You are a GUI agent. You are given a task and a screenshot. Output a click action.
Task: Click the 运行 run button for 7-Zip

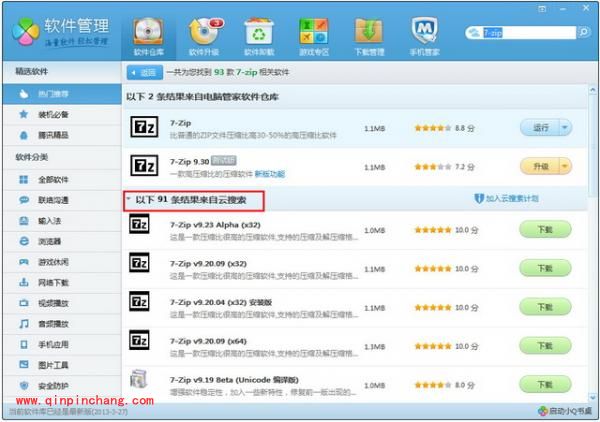(x=540, y=128)
